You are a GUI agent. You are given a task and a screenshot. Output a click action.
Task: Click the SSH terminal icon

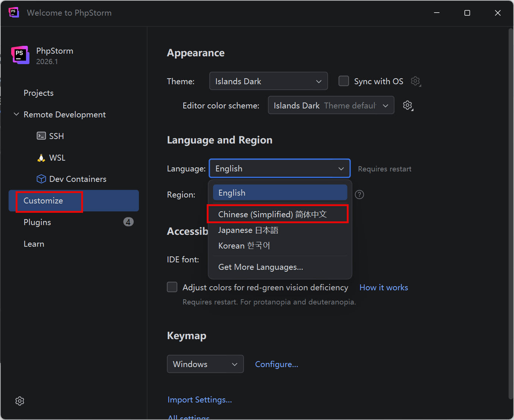(41, 136)
